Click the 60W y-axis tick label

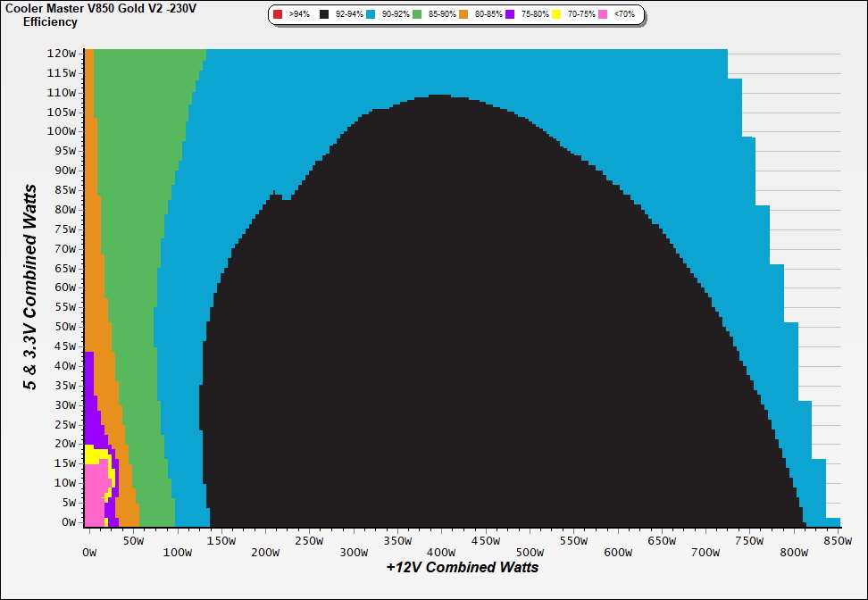[63, 287]
